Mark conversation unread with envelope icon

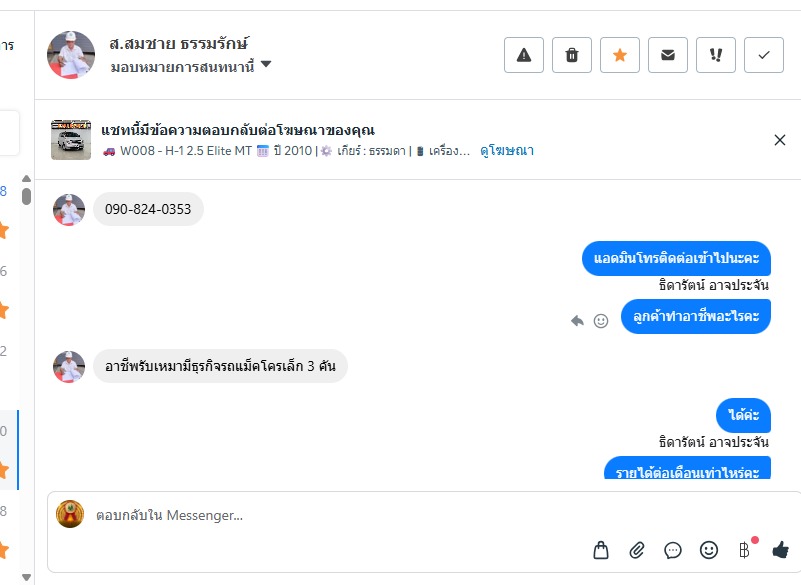[x=668, y=56]
